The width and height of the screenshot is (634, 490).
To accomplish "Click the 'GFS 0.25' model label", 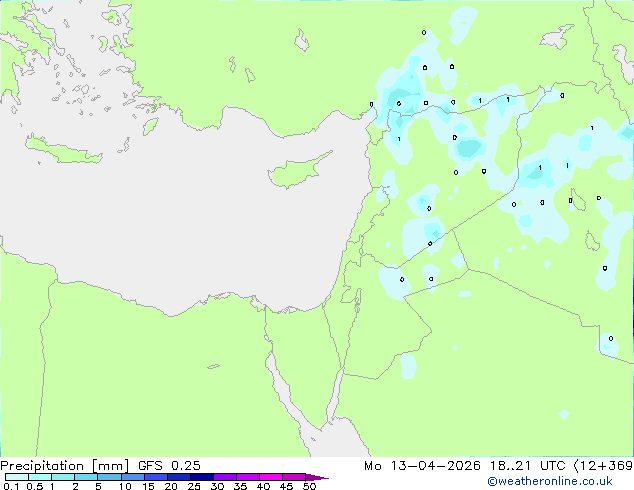I will coord(169,466).
